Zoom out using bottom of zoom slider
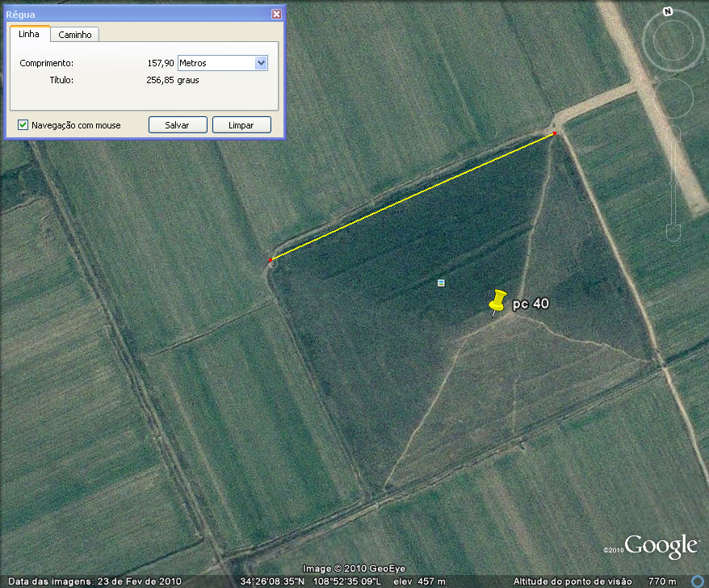 click(x=674, y=233)
